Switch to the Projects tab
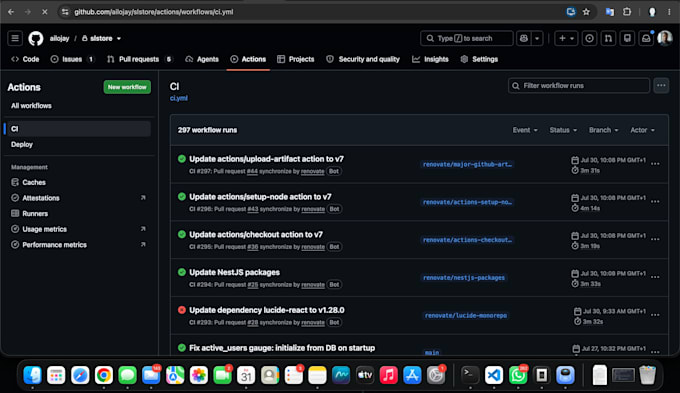The width and height of the screenshot is (680, 393). [x=296, y=59]
